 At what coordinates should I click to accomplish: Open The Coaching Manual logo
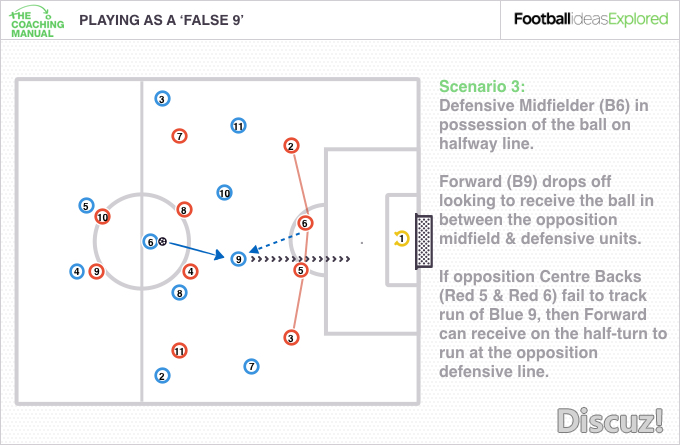(x=36, y=21)
